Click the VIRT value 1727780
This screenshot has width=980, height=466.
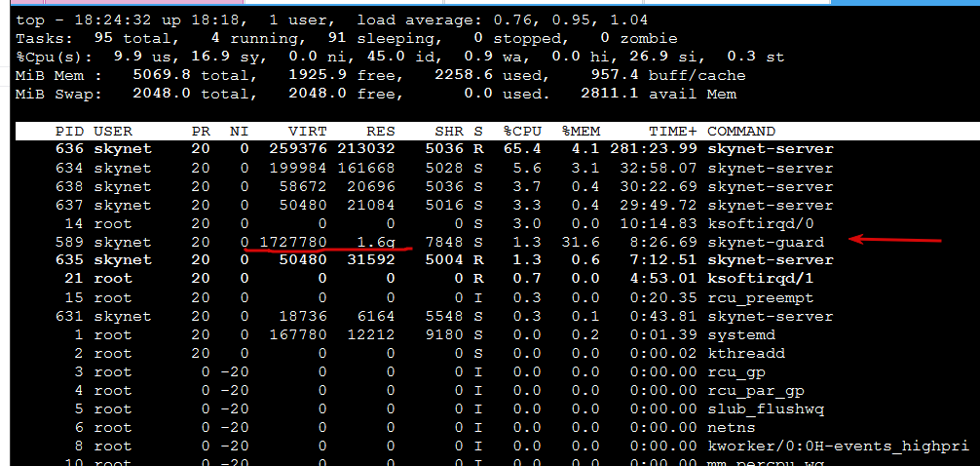pos(292,242)
